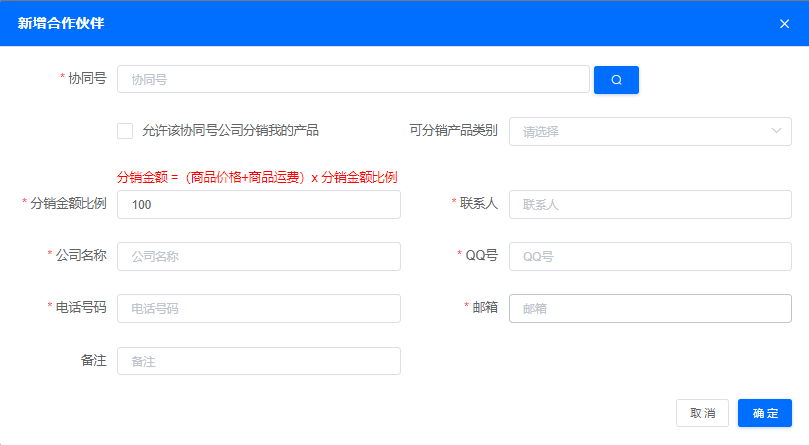The width and height of the screenshot is (809, 445).
Task: Click the 允许该协同号公司分销我的产品 label text
Action: (x=230, y=130)
